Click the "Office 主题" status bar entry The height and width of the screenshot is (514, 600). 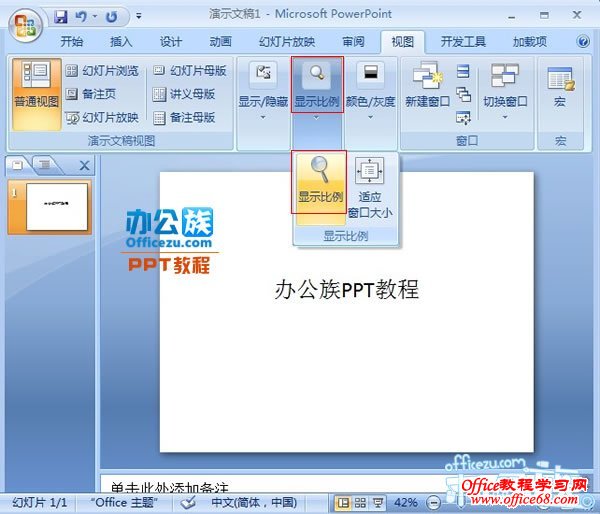[x=124, y=502]
